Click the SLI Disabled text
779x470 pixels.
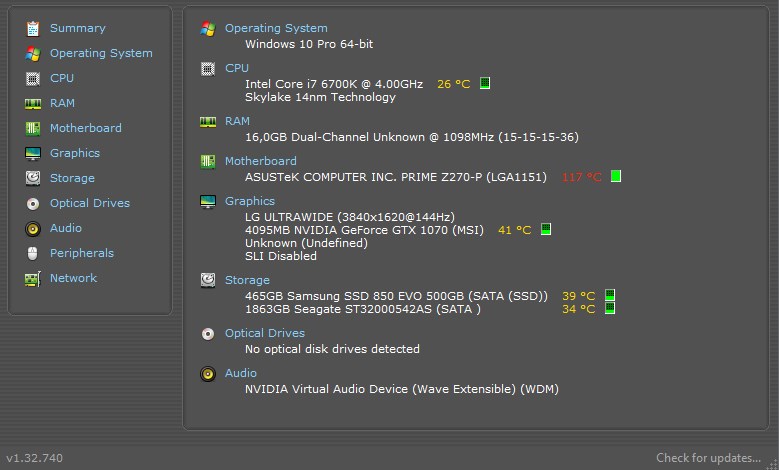click(x=281, y=256)
